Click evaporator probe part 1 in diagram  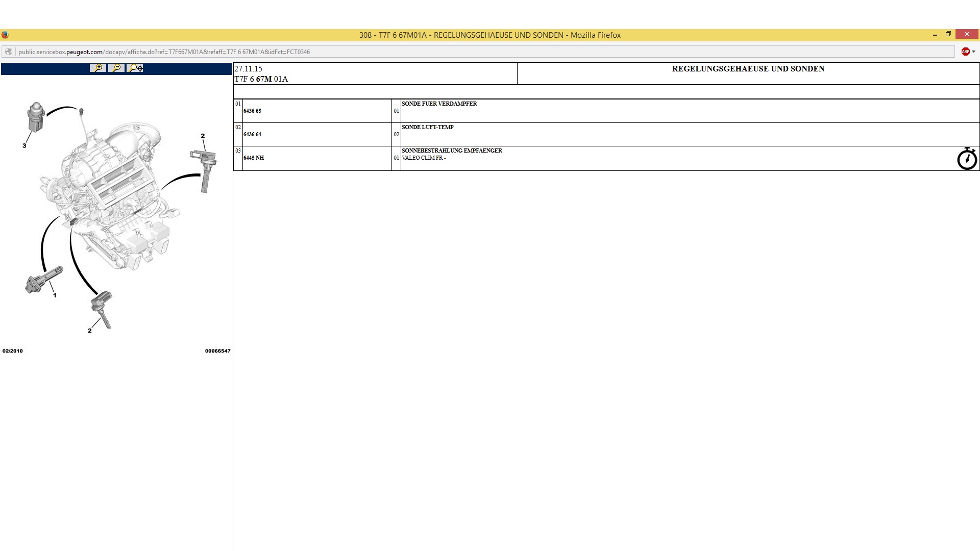point(43,280)
